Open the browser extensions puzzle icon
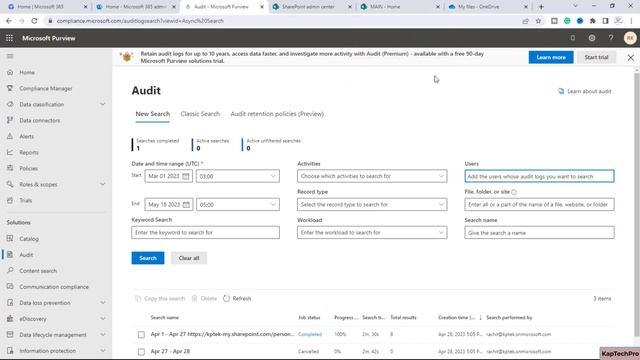 (x=593, y=21)
